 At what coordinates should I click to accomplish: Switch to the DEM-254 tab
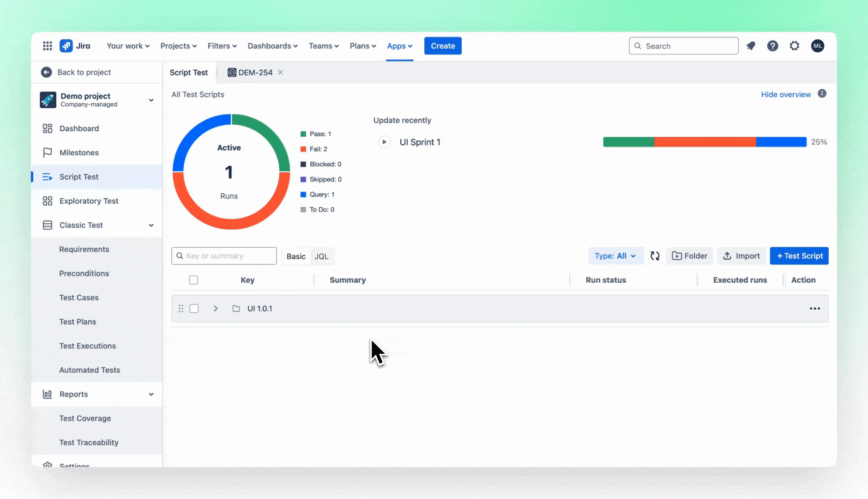click(250, 72)
